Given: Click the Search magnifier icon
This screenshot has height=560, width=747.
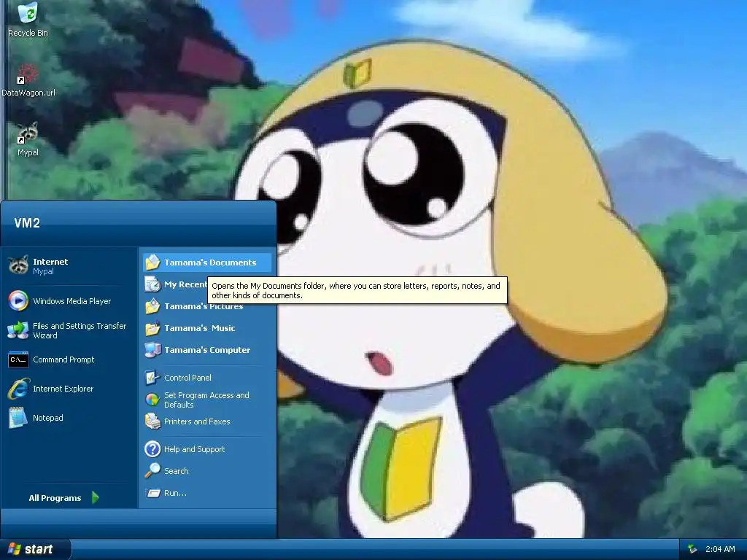Looking at the screenshot, I should (x=152, y=471).
